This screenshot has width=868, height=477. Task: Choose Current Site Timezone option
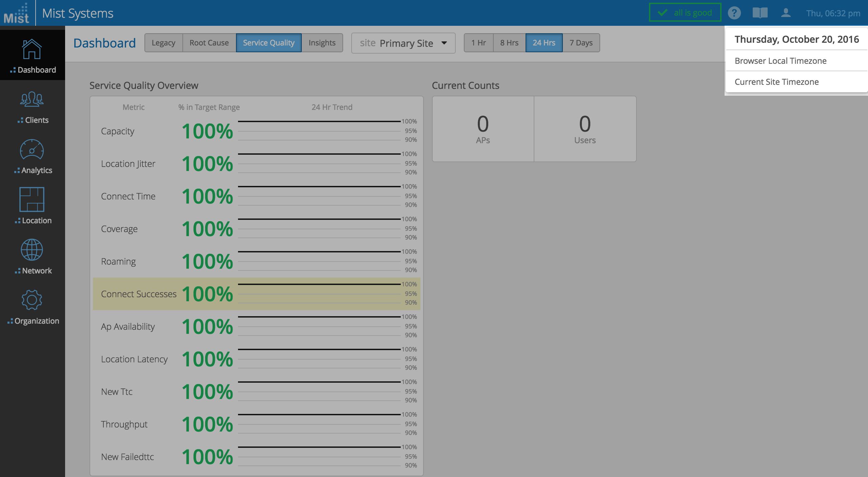(x=776, y=82)
